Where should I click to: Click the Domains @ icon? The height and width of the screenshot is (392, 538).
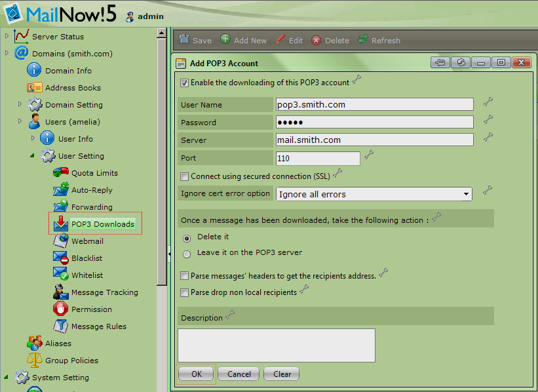21,53
